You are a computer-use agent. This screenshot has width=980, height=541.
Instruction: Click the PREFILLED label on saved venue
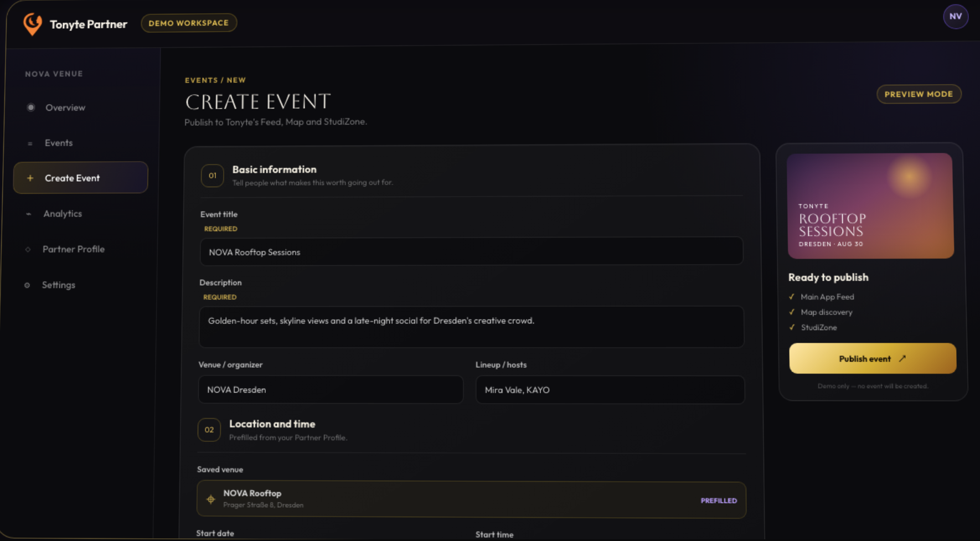click(719, 501)
